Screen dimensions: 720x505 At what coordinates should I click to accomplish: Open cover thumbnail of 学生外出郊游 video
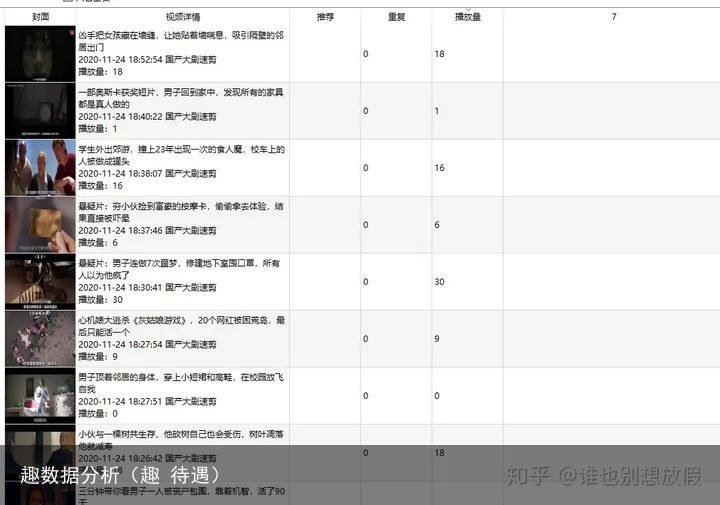click(x=40, y=168)
